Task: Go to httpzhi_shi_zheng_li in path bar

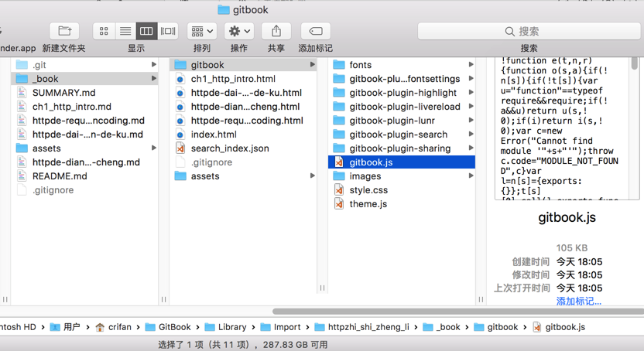Action: pyautogui.click(x=361, y=327)
